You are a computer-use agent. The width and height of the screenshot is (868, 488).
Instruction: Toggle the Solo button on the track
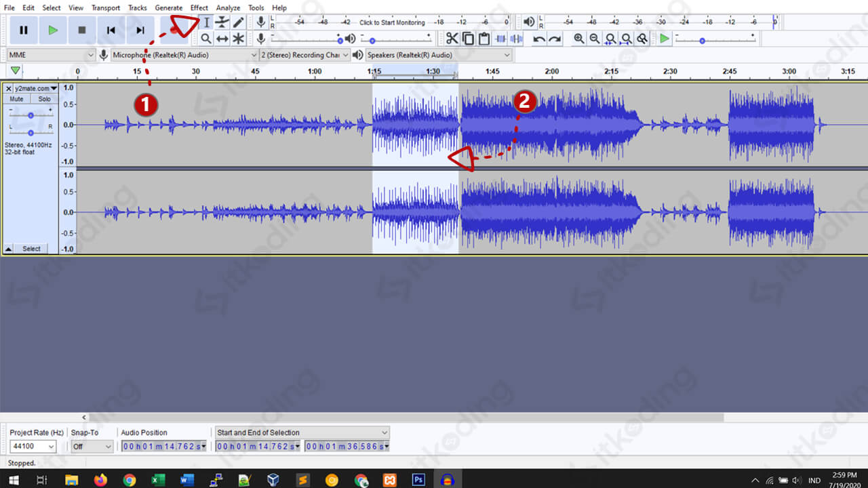pos(44,99)
